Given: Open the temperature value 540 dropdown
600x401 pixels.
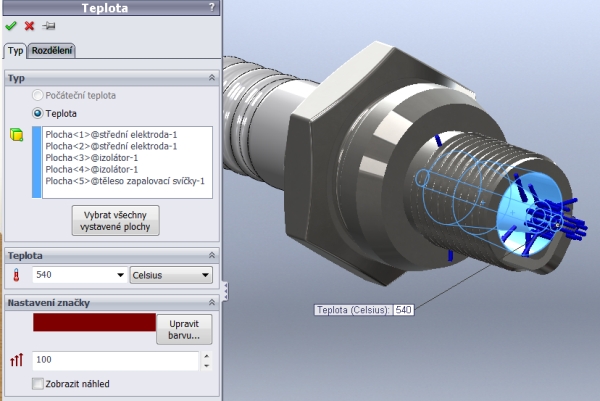Looking at the screenshot, I should [x=120, y=275].
